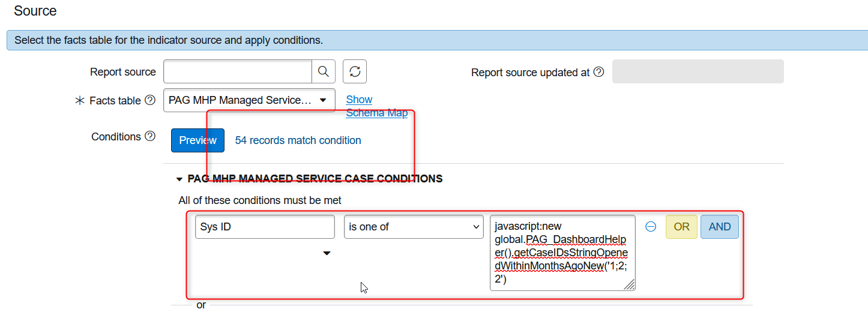868x312 pixels.
Task: Click the greyed Report source updated at field
Action: (698, 71)
